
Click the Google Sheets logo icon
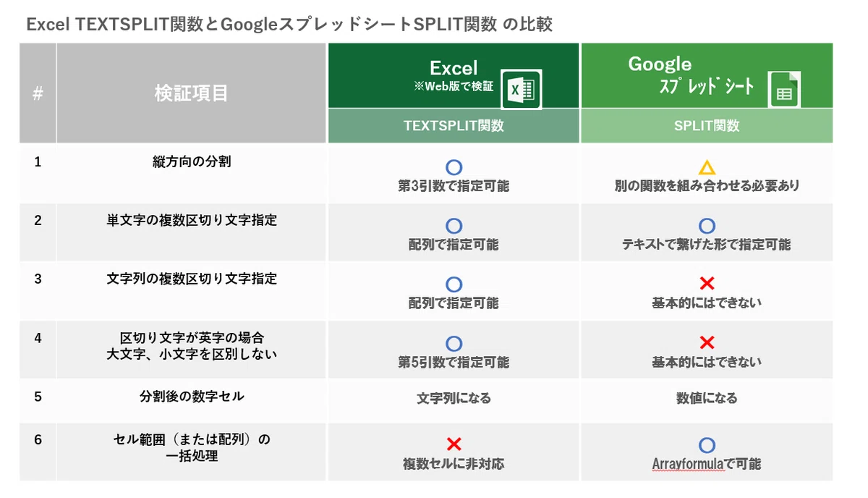point(784,89)
